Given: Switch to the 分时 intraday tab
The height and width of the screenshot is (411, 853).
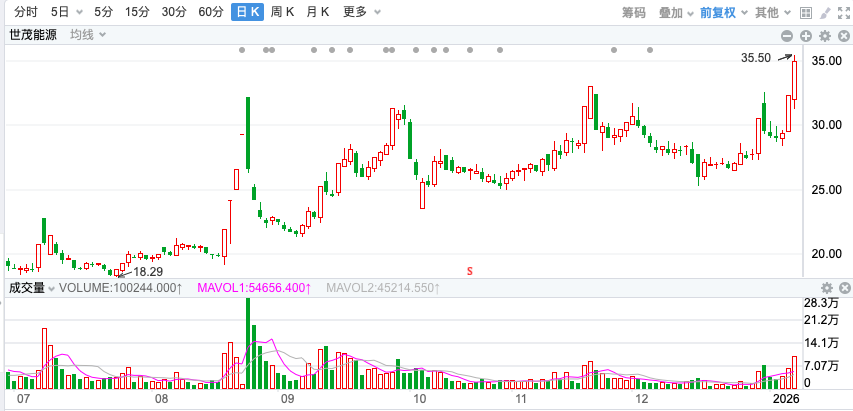Looking at the screenshot, I should (25, 12).
